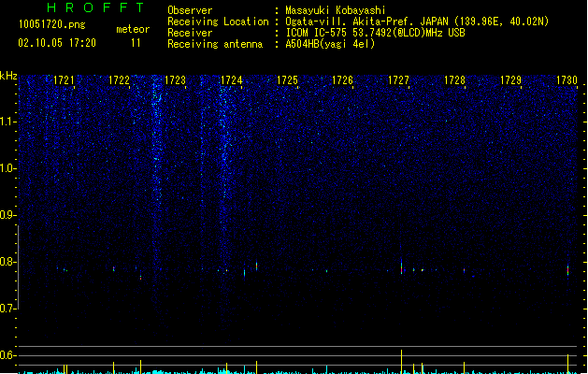Viewport: 588px width, 374px height.
Task: Click the 1727 time axis marker
Action: point(398,80)
